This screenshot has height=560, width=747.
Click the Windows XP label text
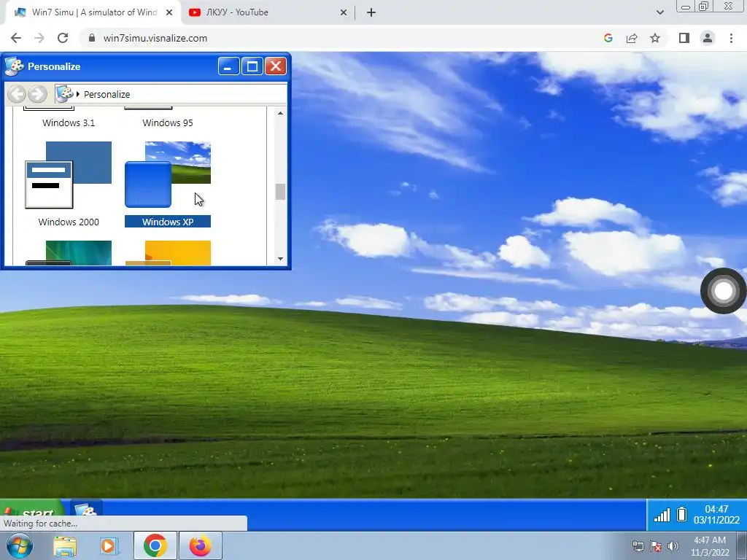(x=168, y=222)
